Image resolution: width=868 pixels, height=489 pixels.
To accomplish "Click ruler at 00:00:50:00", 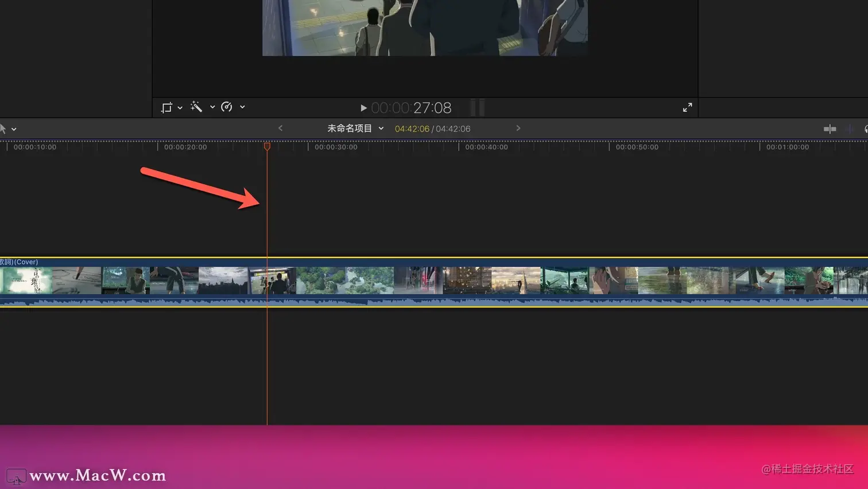I will (637, 147).
